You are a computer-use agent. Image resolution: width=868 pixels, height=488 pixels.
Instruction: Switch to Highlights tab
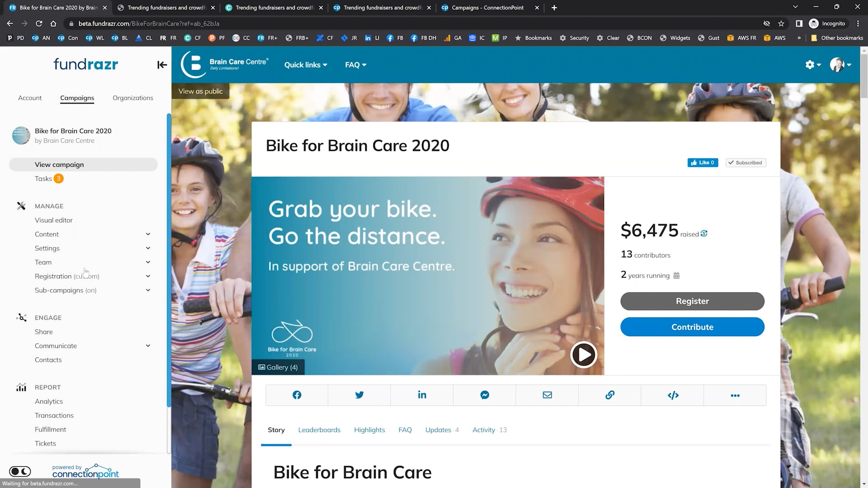click(369, 430)
